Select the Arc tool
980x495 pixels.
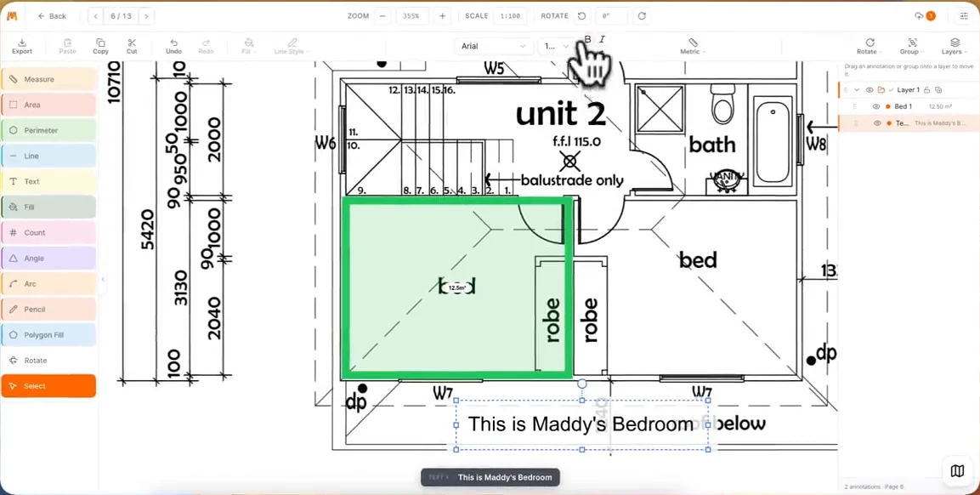pos(48,284)
